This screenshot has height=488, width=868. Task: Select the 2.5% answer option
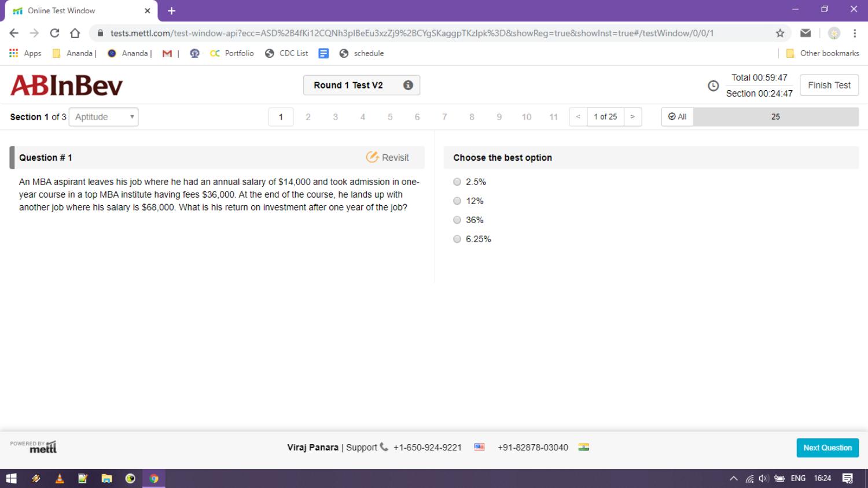click(457, 182)
